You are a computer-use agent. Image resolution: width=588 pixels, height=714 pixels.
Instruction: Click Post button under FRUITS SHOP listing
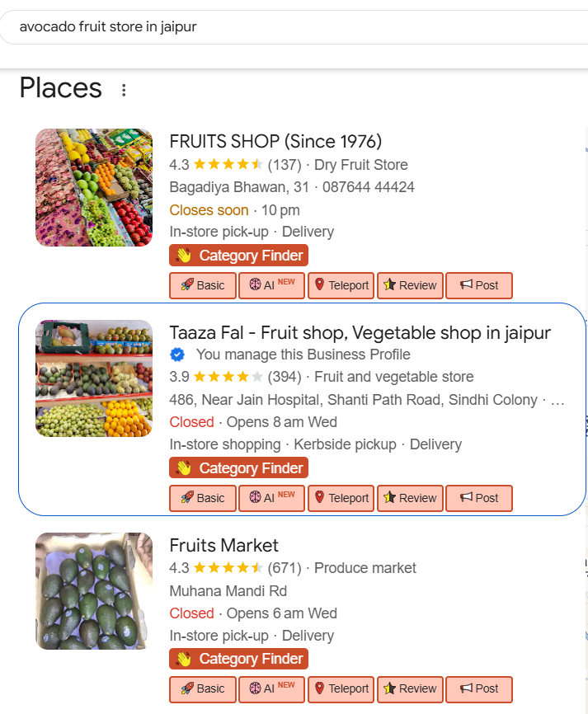click(x=479, y=285)
